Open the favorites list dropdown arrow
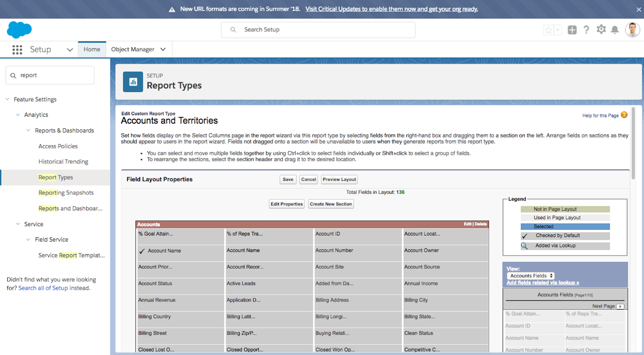This screenshot has width=644, height=355. pyautogui.click(x=558, y=30)
